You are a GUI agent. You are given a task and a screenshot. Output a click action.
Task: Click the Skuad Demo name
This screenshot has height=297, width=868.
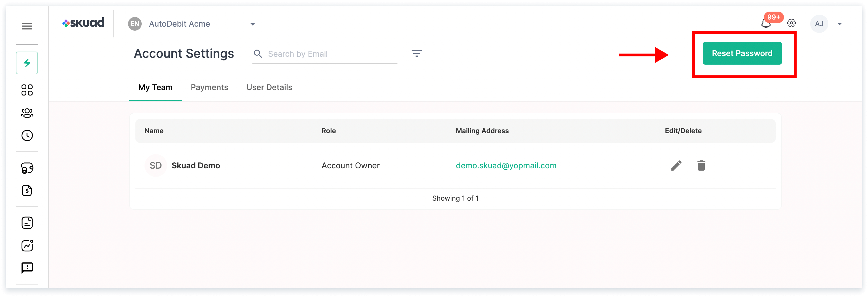click(x=196, y=166)
